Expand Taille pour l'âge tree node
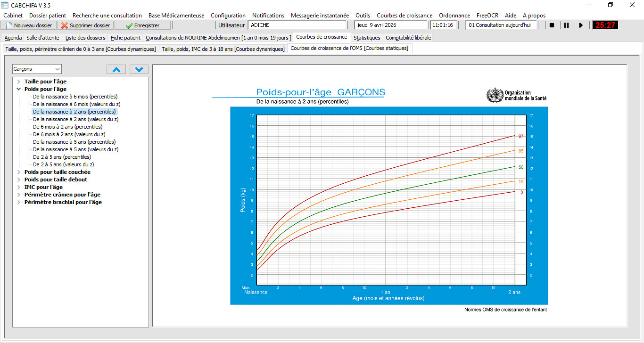The image size is (644, 343). coord(19,82)
